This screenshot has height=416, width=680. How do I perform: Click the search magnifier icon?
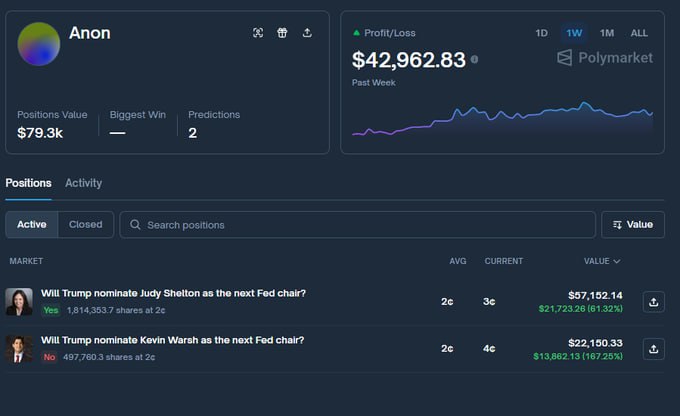[135, 225]
